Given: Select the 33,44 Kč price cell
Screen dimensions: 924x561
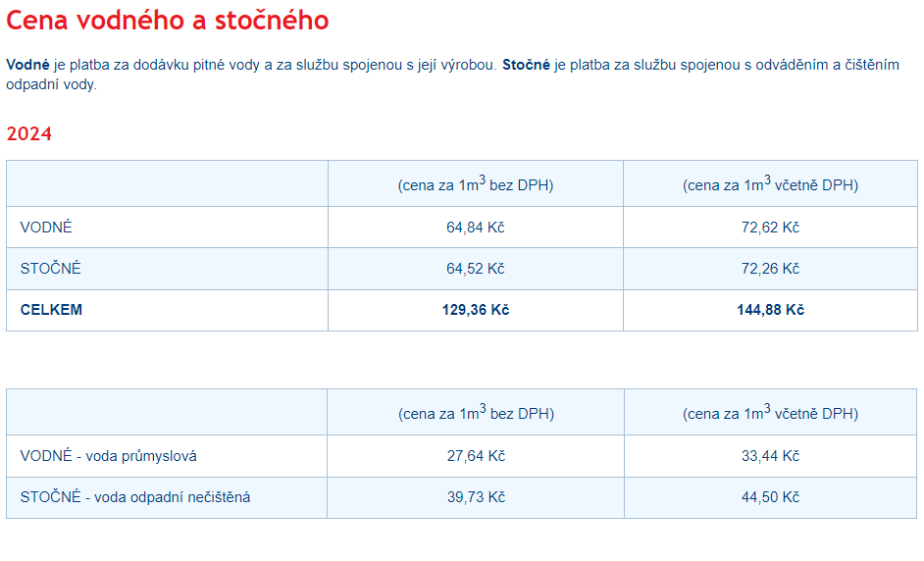Looking at the screenshot, I should point(770,456).
